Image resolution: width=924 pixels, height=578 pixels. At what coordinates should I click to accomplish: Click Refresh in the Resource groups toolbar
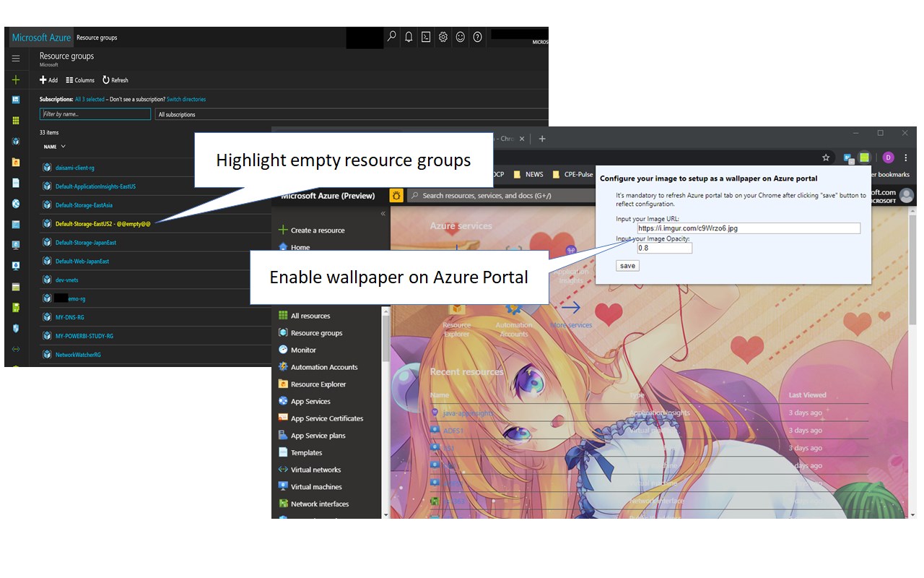click(115, 80)
